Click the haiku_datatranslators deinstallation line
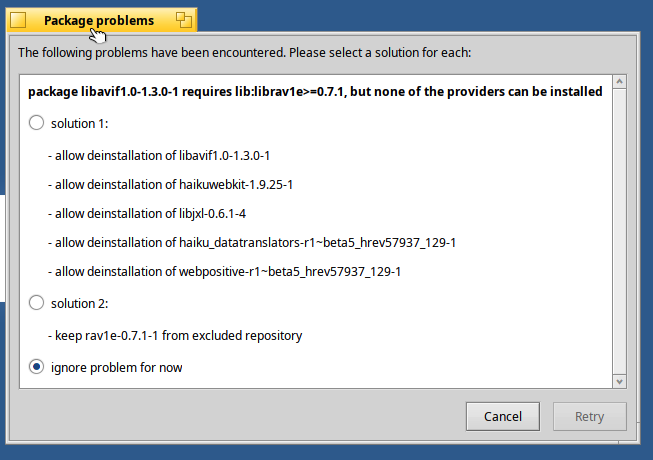Image resolution: width=653 pixels, height=460 pixels. pos(252,242)
